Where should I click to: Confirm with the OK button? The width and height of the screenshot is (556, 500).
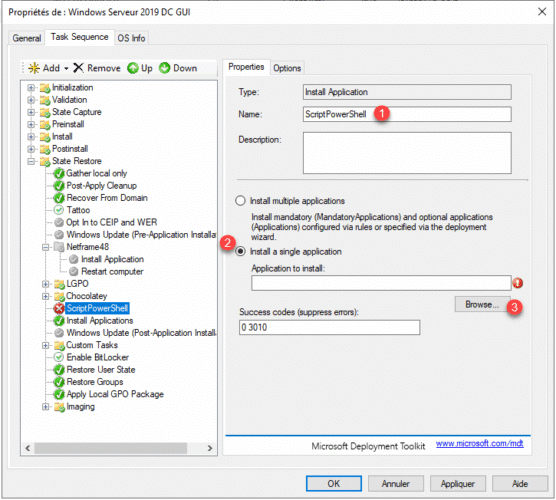point(334,484)
